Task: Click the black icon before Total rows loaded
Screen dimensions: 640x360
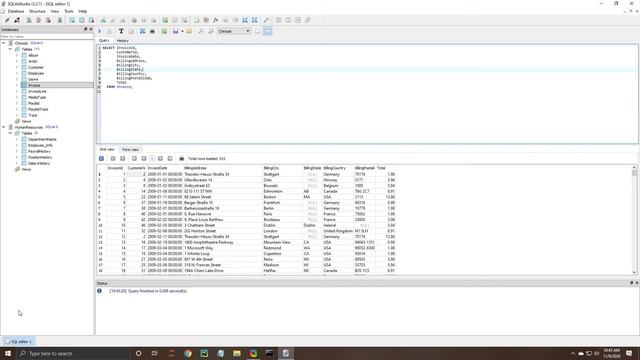Action: pyautogui.click(x=182, y=158)
